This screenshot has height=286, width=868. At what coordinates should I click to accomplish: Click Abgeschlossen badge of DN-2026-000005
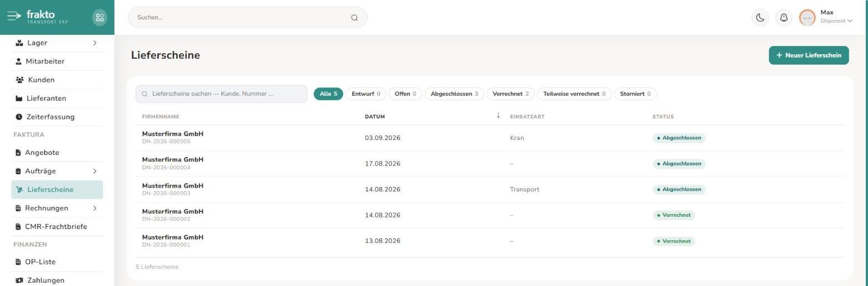(x=679, y=138)
